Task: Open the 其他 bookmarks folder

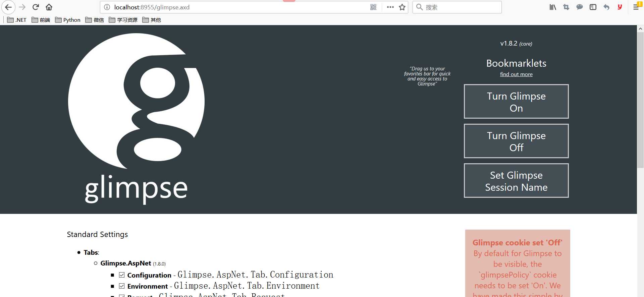Action: pyautogui.click(x=152, y=20)
